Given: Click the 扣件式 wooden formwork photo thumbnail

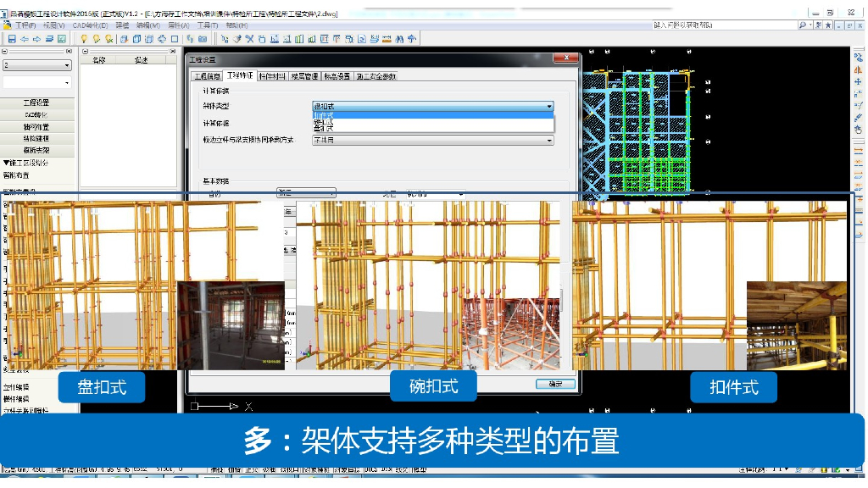Looking at the screenshot, I should tap(797, 325).
